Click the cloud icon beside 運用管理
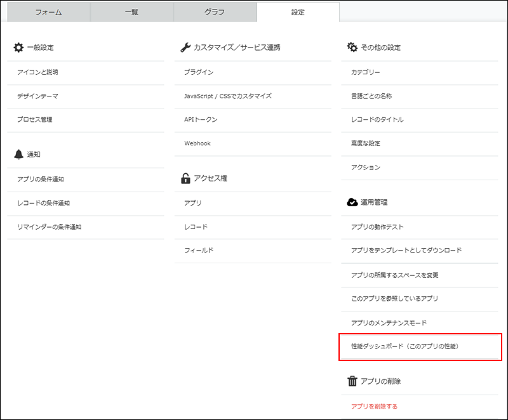The width and height of the screenshot is (508, 420). pos(352,200)
